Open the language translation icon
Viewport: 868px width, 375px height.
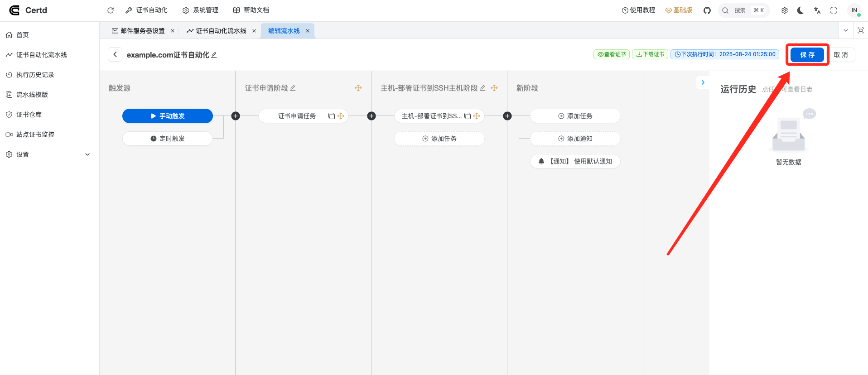pyautogui.click(x=817, y=10)
